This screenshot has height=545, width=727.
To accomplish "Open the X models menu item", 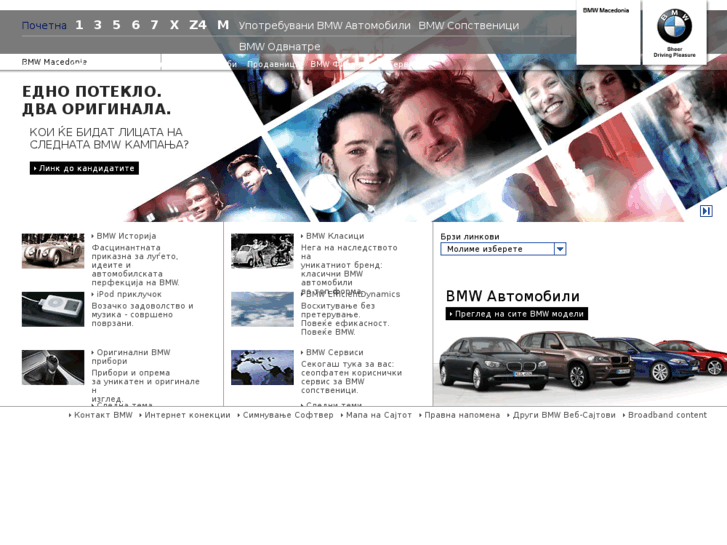I will tap(174, 25).
